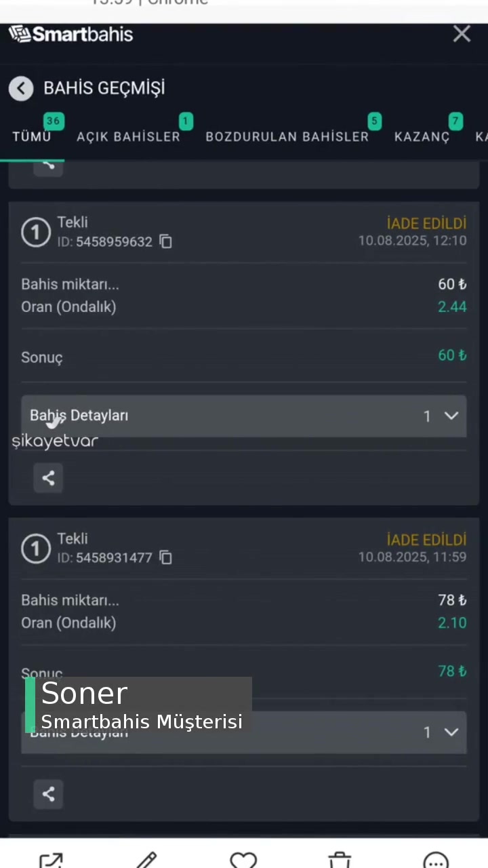Share the 60 ₺ bet via share icon
The height and width of the screenshot is (868, 488).
pyautogui.click(x=47, y=478)
